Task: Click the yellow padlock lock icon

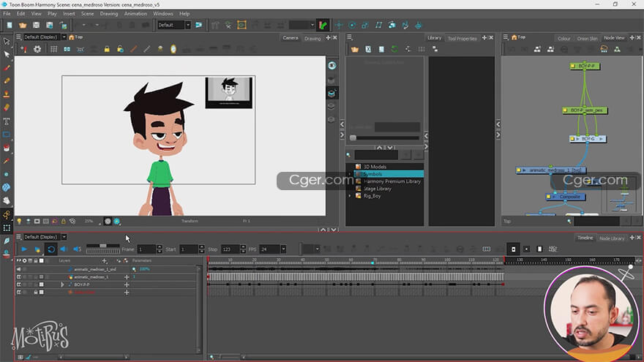Action: [x=107, y=49]
